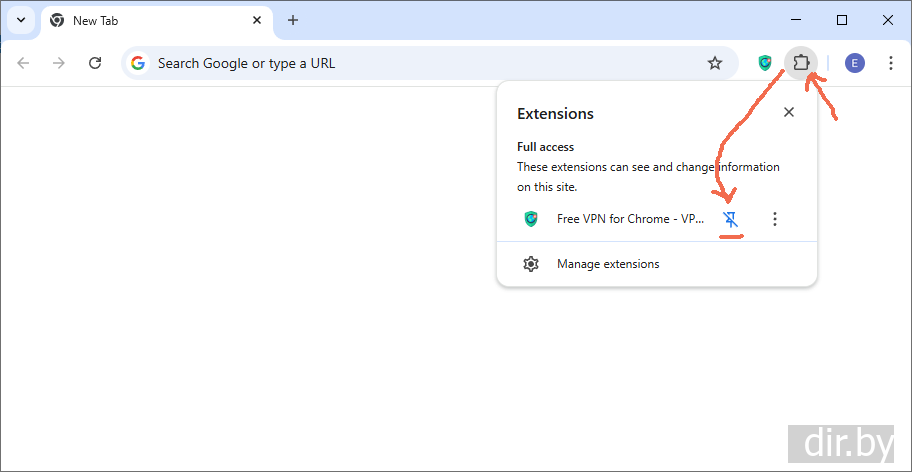Open the profile avatar labeled E
The height and width of the screenshot is (472, 912).
[x=854, y=63]
